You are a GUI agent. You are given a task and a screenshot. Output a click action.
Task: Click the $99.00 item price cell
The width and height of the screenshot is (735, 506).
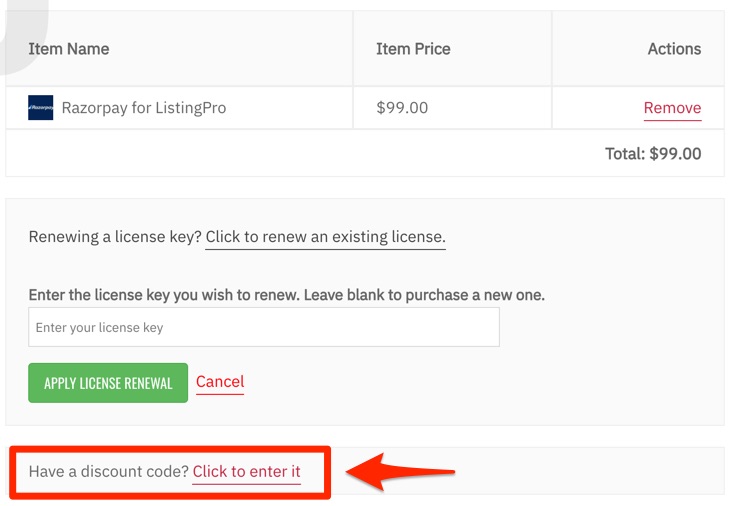(402, 108)
